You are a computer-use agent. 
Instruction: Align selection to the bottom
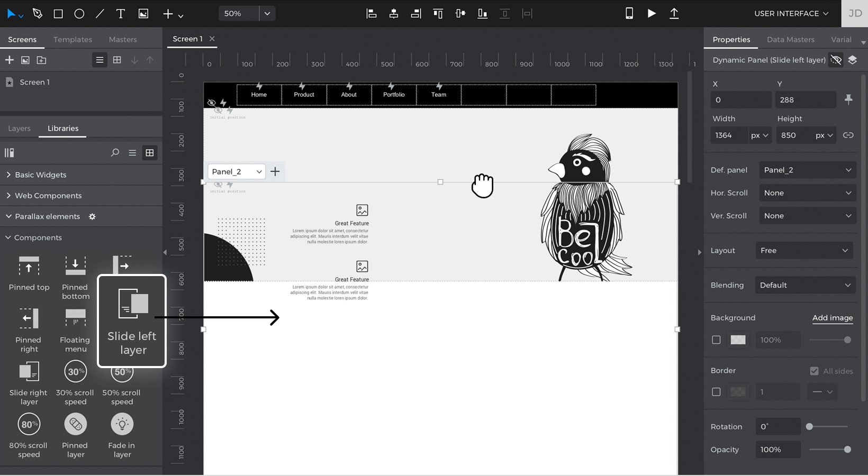pos(483,14)
